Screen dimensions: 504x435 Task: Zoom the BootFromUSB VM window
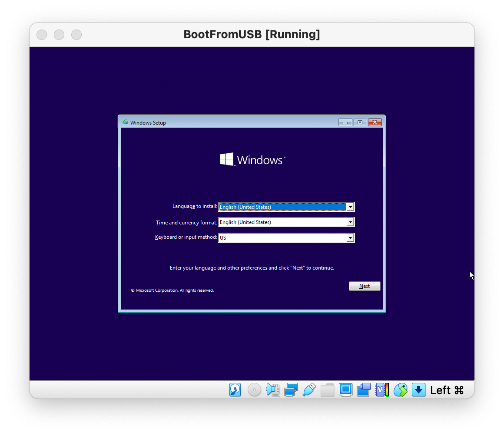[x=76, y=35]
